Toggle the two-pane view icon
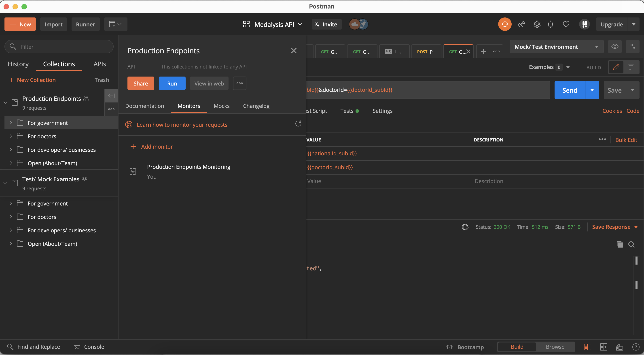Screen dimensions: 644x355 tap(604, 347)
